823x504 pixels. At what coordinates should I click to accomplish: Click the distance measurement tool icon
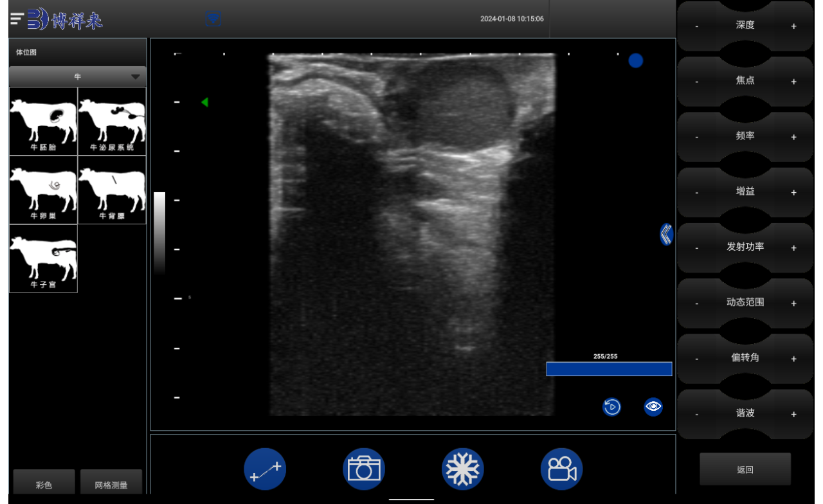[x=265, y=469]
